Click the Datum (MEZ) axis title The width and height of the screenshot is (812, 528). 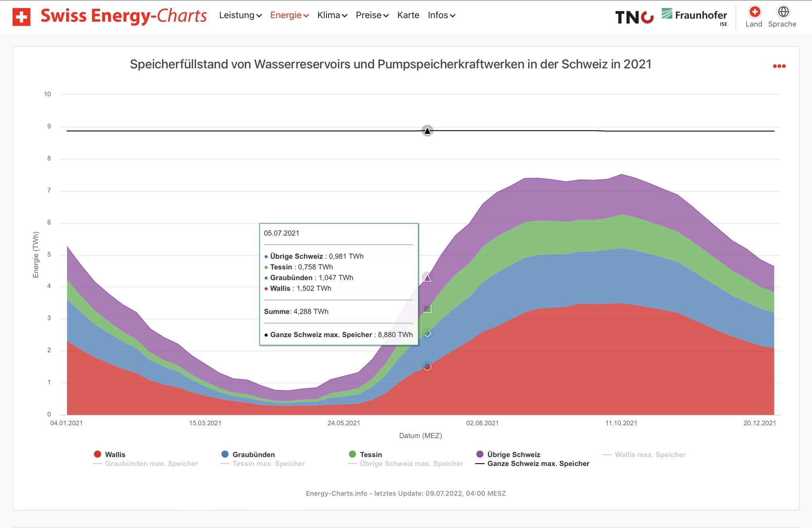coord(420,436)
